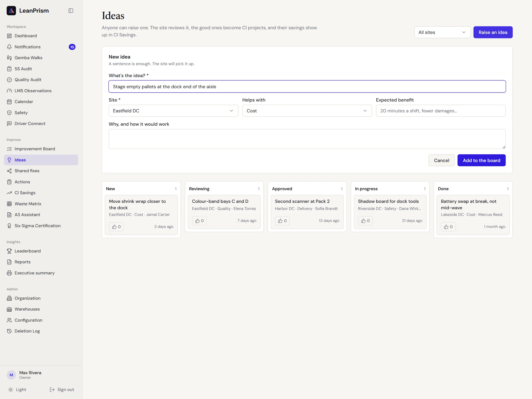Cancel the new idea form
The image size is (532, 399).
[x=441, y=160]
